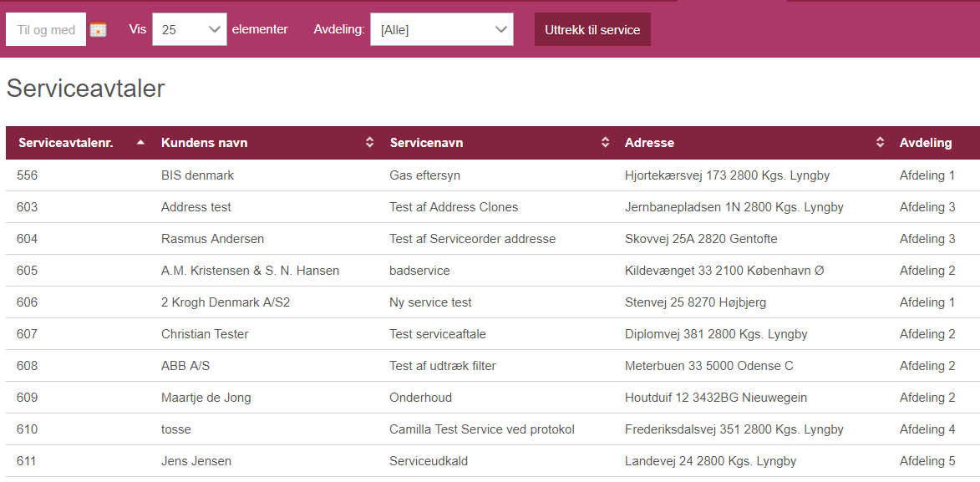Click the Maartje de Jong entry
The height and width of the screenshot is (482, 980).
206,398
